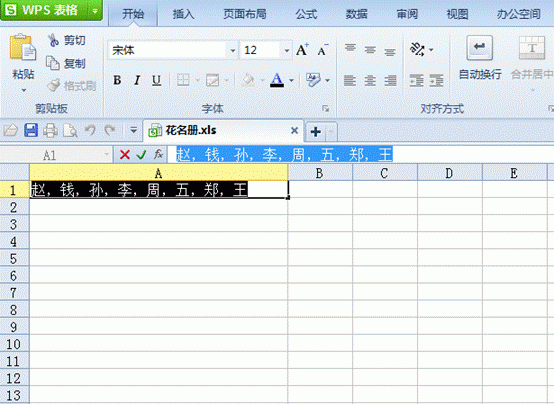This screenshot has width=554, height=404.
Task: Select the Cut (剪切) scissors icon
Action: [53, 40]
